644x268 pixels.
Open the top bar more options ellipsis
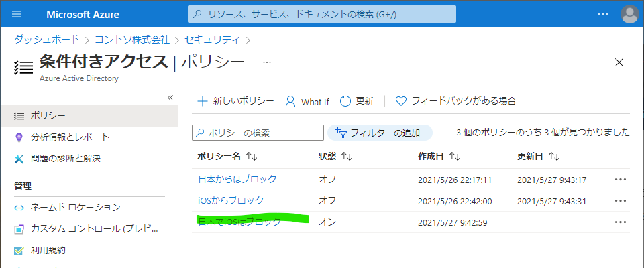[602, 14]
